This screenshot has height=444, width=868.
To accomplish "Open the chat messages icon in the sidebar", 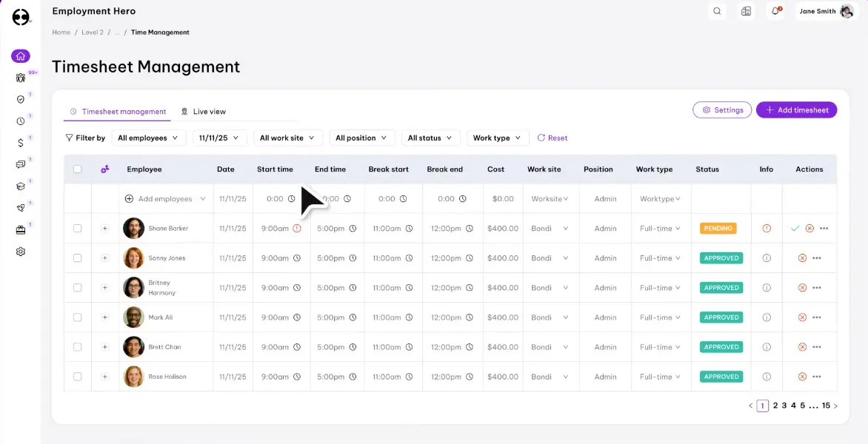I will pos(20,162).
